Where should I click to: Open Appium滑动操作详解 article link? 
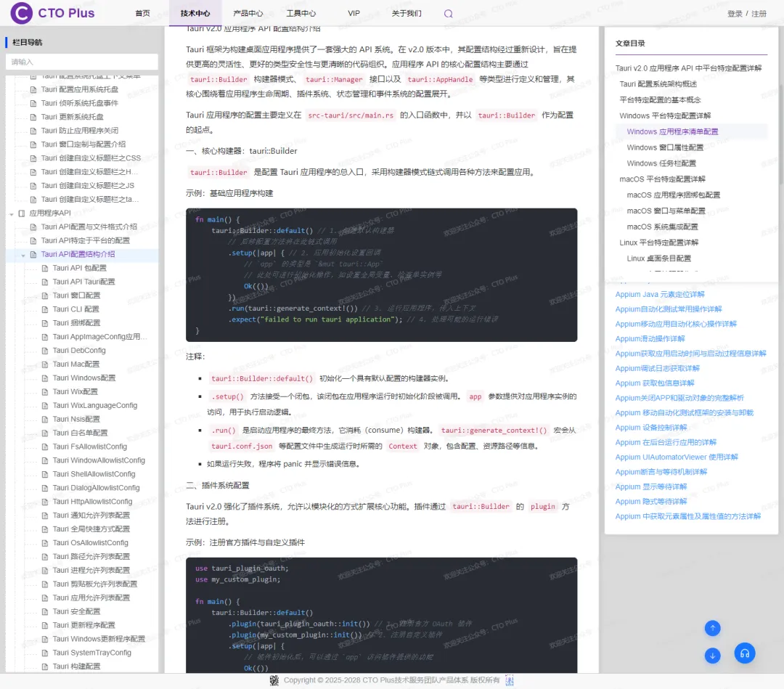(x=650, y=339)
